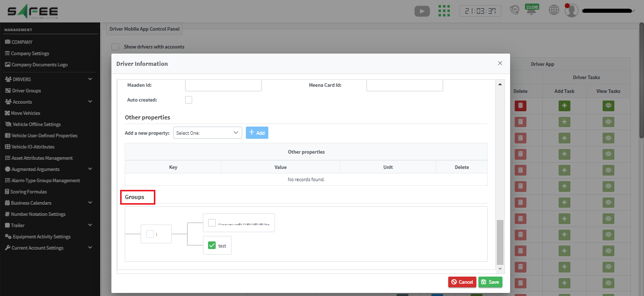
Task: Click the Business Calendars calendar icon
Action: (7, 203)
